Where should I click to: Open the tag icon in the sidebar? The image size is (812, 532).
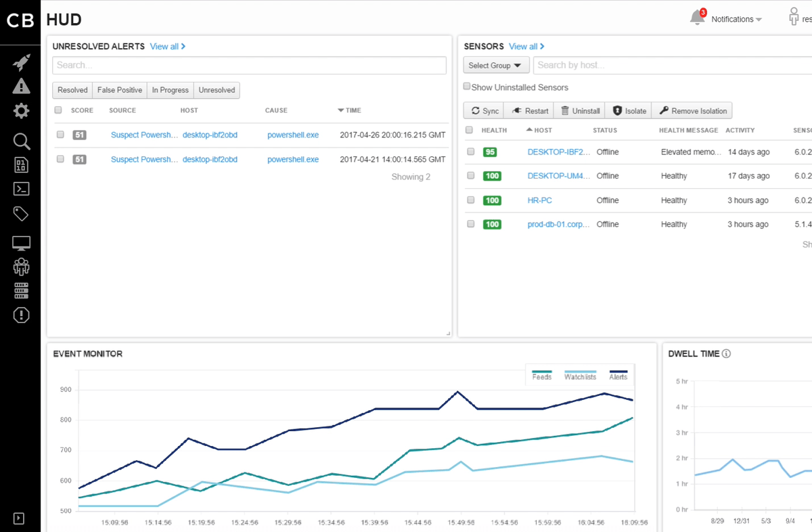pyautogui.click(x=22, y=214)
